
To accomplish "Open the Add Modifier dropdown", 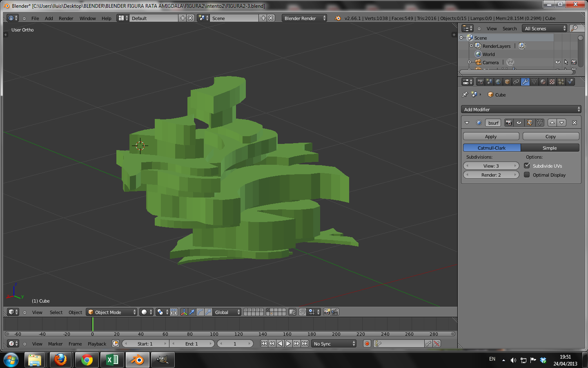I will (521, 109).
